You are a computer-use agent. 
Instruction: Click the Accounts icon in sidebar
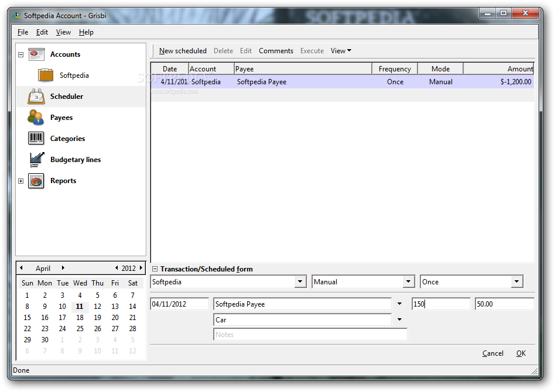click(36, 54)
